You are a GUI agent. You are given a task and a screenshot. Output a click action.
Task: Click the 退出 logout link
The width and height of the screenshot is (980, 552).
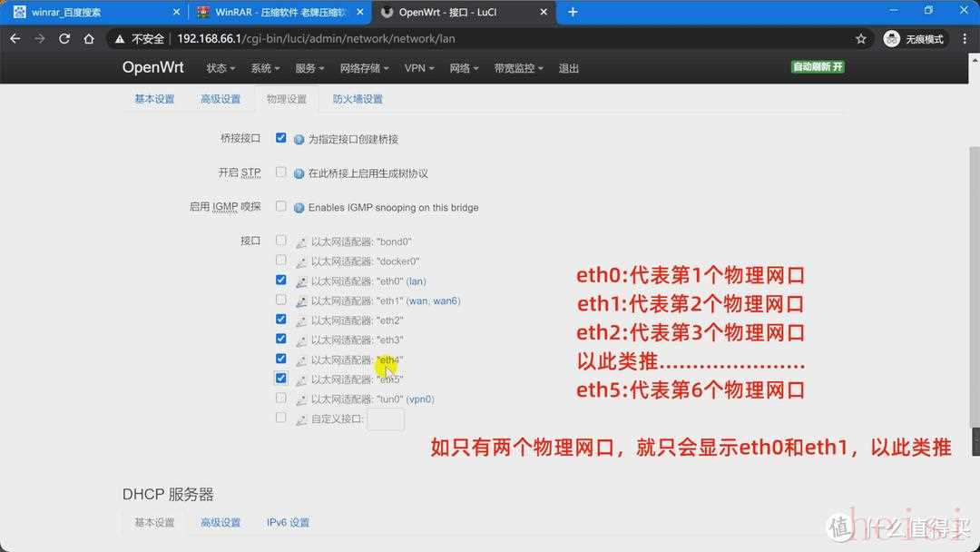point(569,68)
